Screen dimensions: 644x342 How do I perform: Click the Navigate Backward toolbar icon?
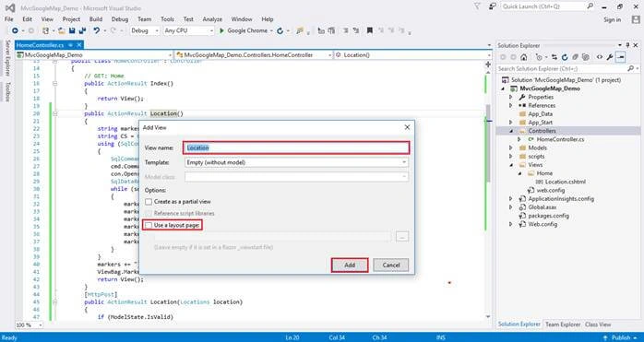pos(15,30)
